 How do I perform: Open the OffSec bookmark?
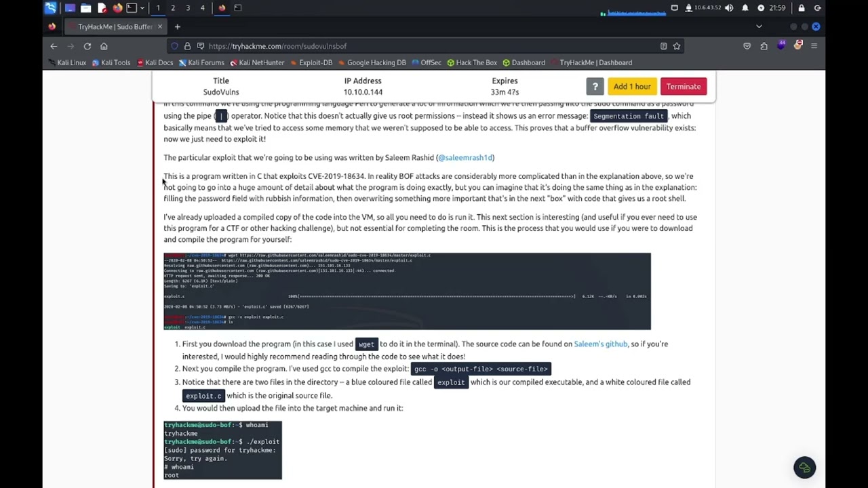pos(427,62)
